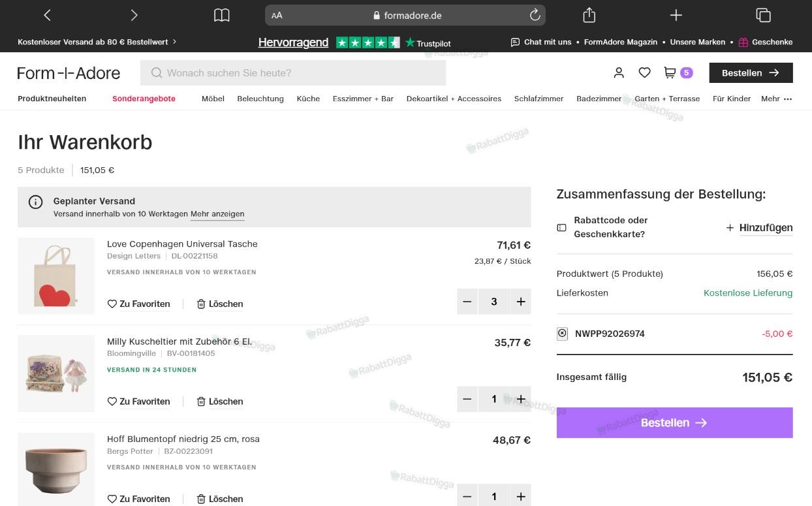Remove discount code NWPP92026974 with the x icon

562,334
